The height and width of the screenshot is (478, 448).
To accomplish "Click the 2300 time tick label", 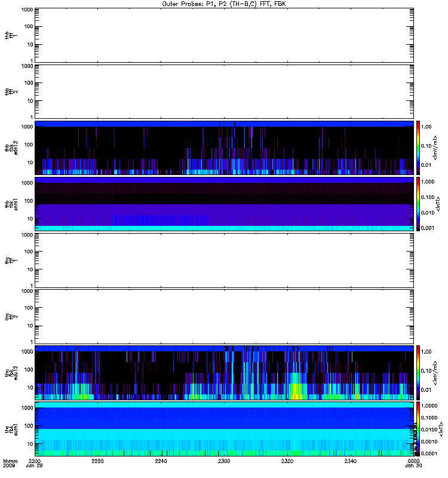I will (224, 461).
